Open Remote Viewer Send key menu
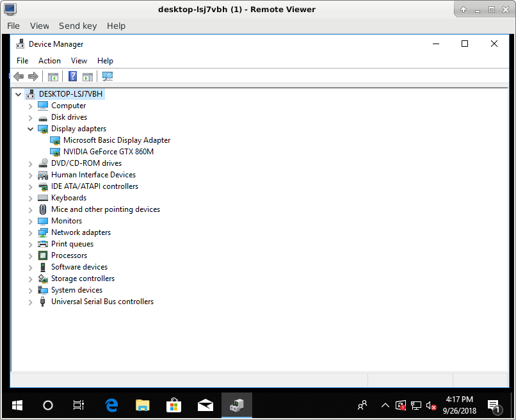Viewport: 516px width, 420px height. click(x=77, y=26)
